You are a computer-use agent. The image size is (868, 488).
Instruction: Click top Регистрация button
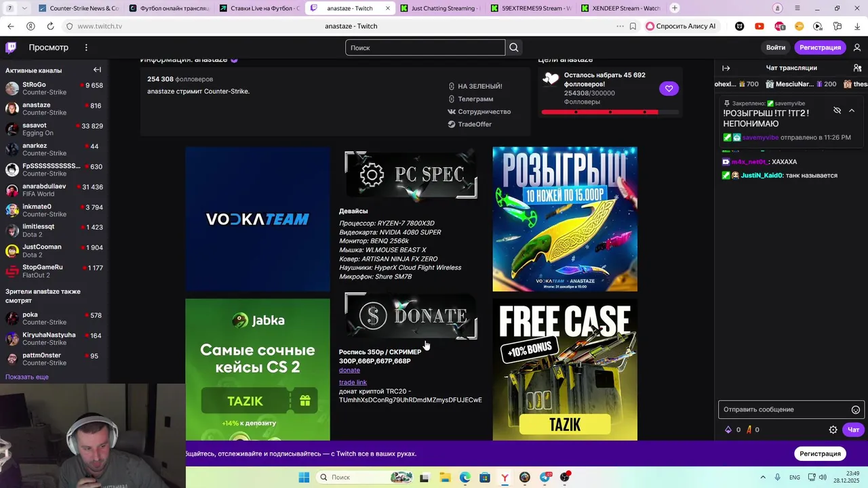(x=820, y=47)
